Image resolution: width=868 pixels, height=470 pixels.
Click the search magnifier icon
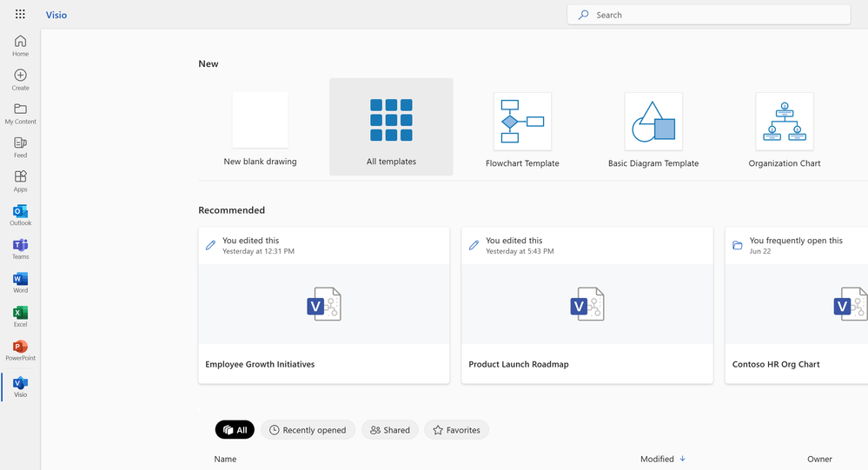click(584, 15)
